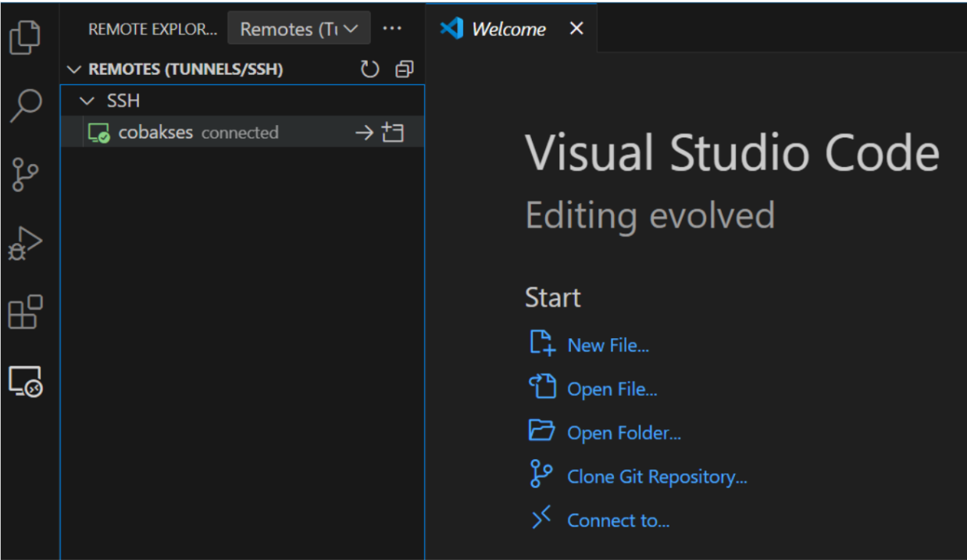Click the Clone Git Repository... link
Image resolution: width=967 pixels, height=560 pixels.
(x=658, y=476)
